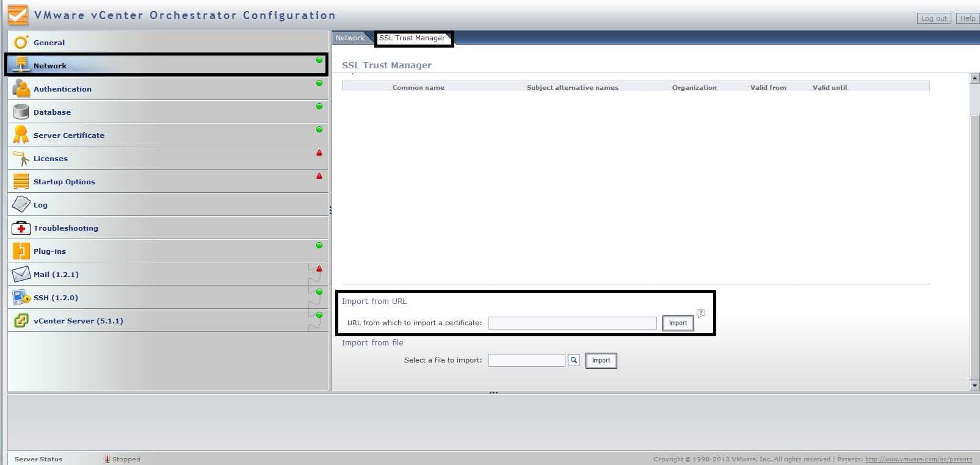Click the General settings icon

[x=21, y=42]
